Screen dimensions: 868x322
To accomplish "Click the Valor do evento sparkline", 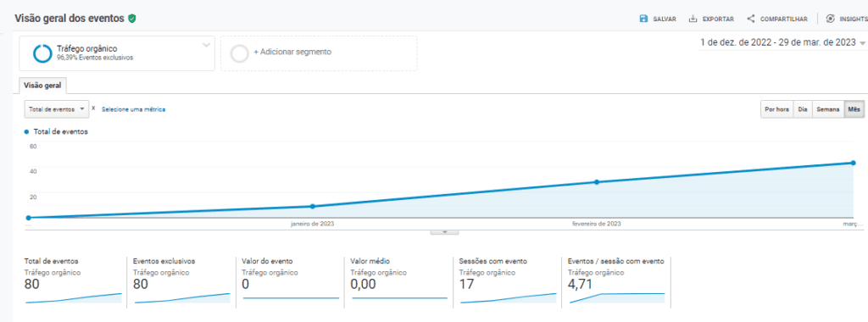I will pyautogui.click(x=291, y=297).
